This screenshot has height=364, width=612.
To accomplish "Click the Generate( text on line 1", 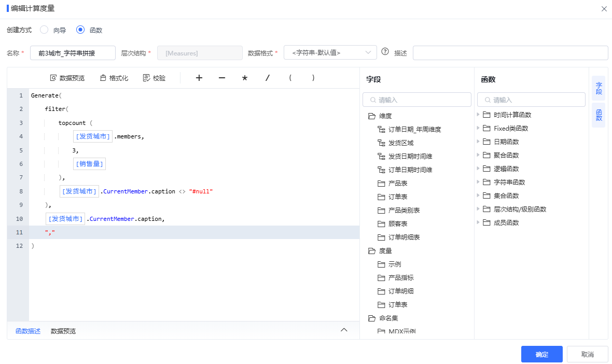I will point(47,95).
